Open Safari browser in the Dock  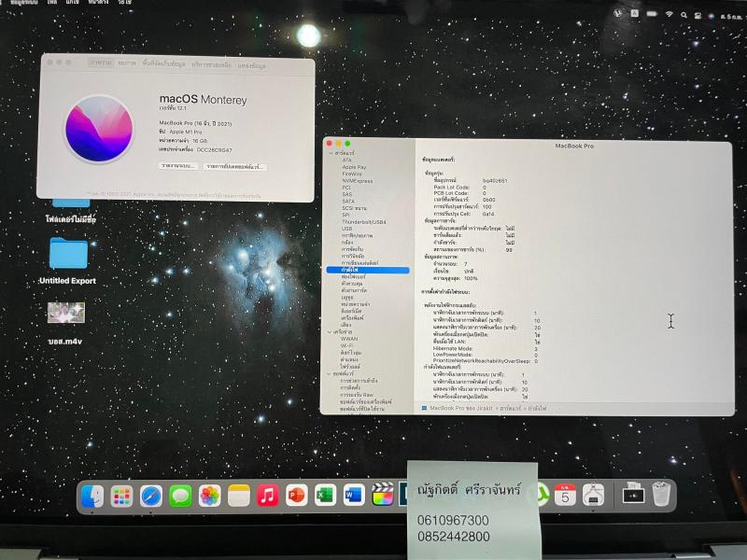point(151,497)
